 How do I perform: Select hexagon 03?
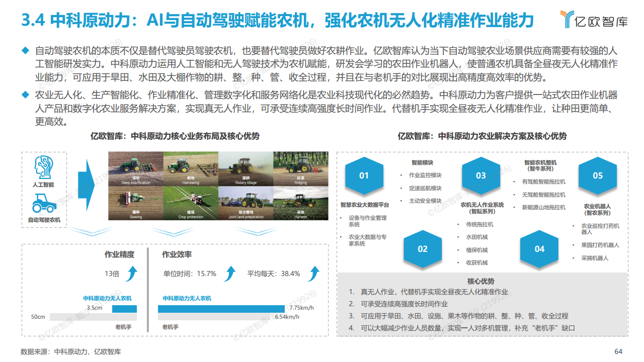(x=481, y=175)
